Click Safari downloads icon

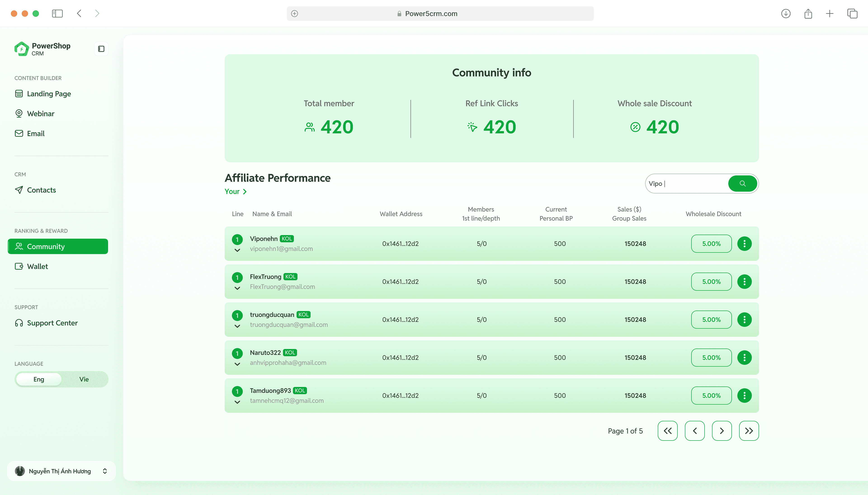tap(785, 14)
